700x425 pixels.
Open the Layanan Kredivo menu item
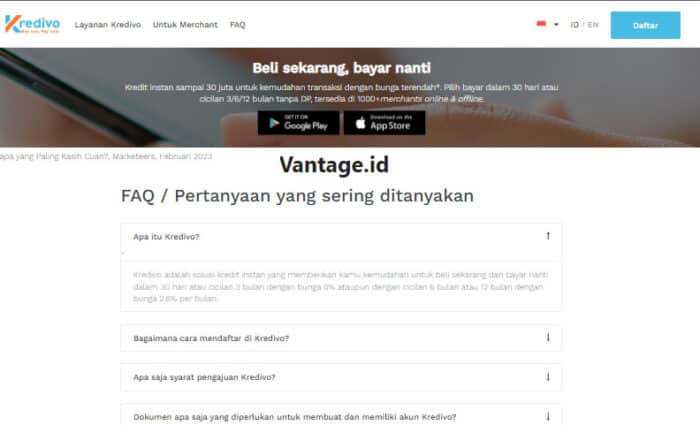pyautogui.click(x=105, y=24)
